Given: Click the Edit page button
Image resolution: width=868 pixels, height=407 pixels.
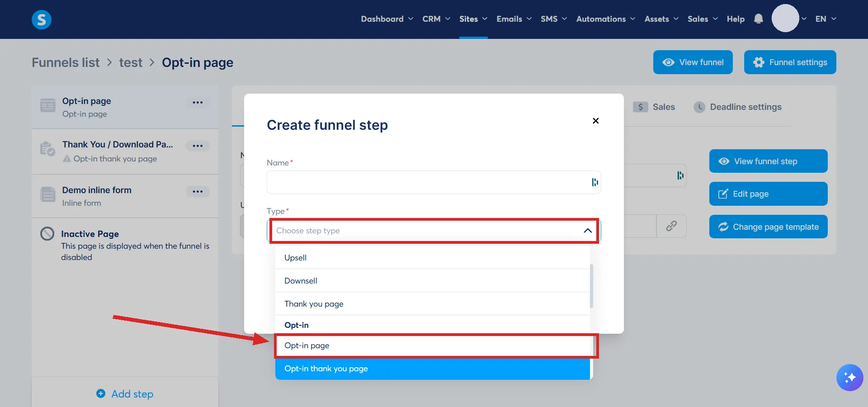Looking at the screenshot, I should [768, 194].
